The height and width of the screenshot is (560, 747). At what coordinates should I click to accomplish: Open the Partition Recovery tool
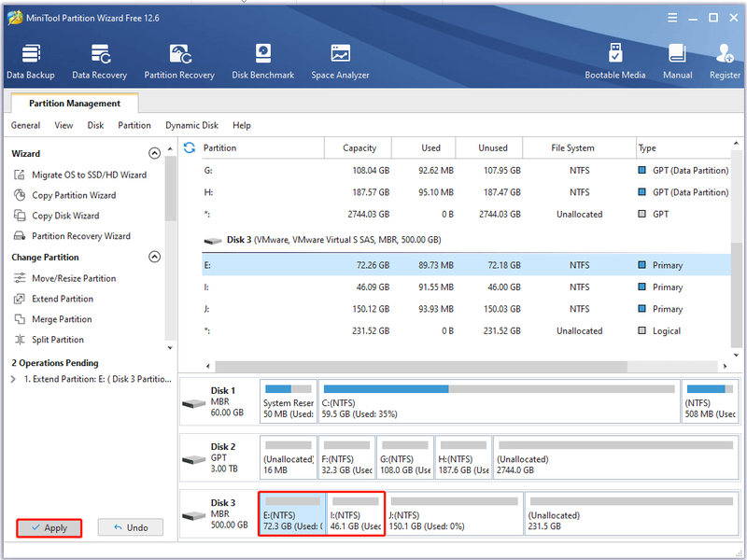pos(179,62)
